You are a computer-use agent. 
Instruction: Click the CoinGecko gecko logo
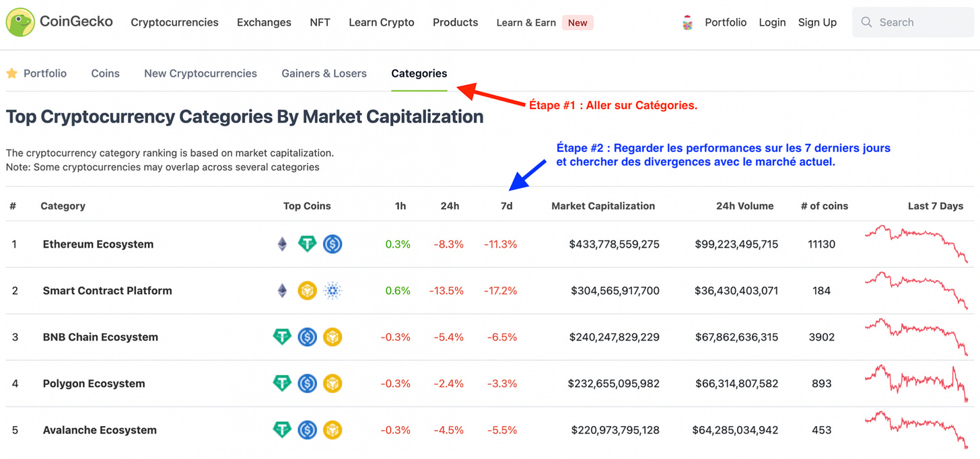(20, 22)
